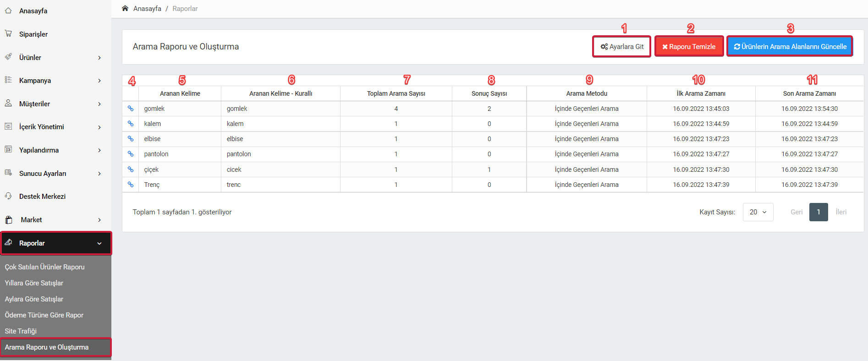Click the İlk Arama Zamanı header
The width and height of the screenshot is (868, 361).
(701, 93)
